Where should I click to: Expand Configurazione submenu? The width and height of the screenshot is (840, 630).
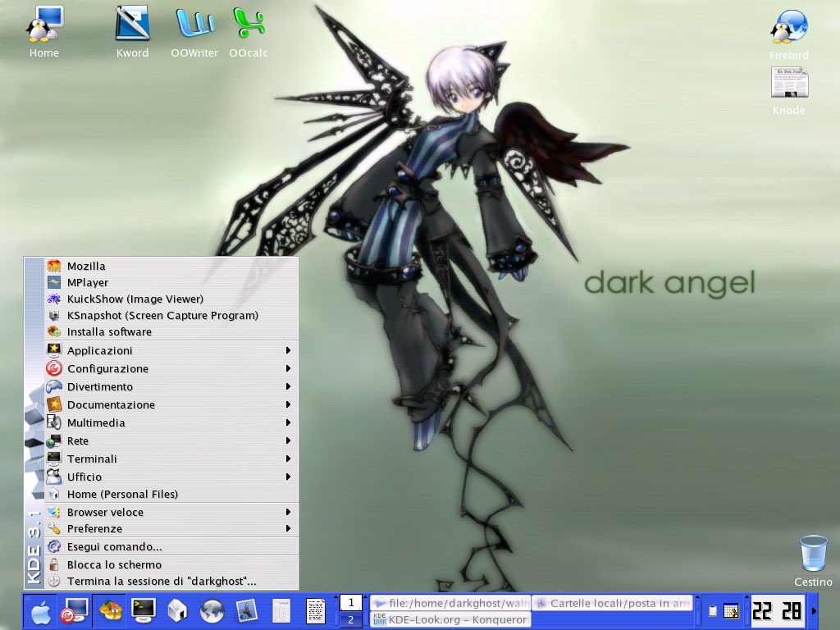(171, 368)
